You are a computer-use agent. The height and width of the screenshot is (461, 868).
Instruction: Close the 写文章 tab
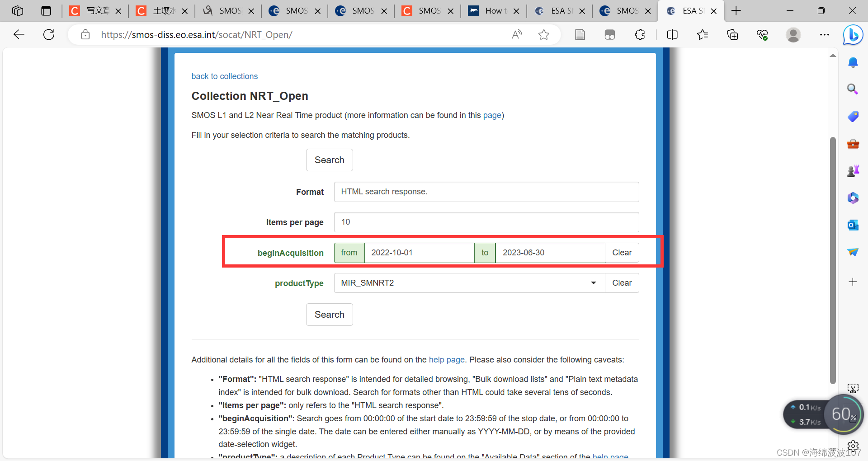tap(118, 11)
